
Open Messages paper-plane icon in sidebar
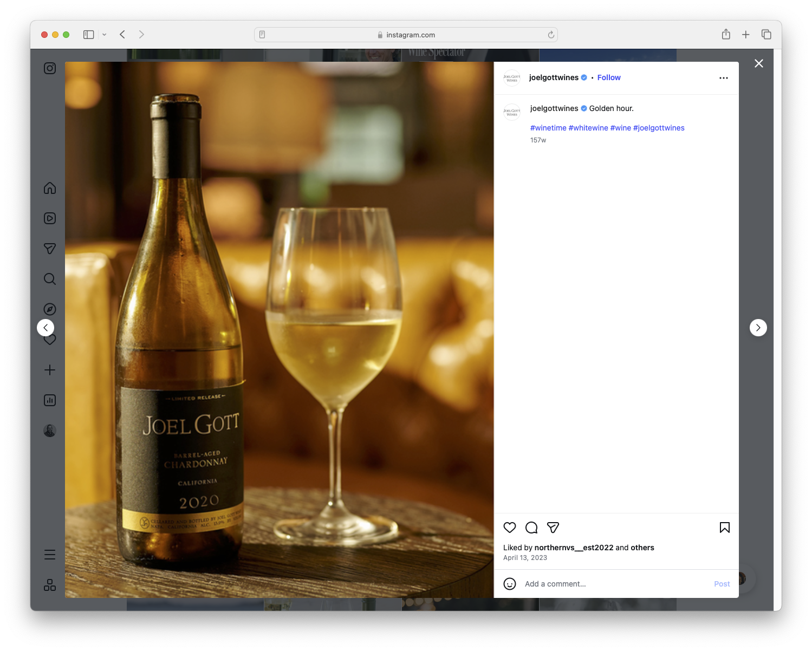click(x=50, y=249)
